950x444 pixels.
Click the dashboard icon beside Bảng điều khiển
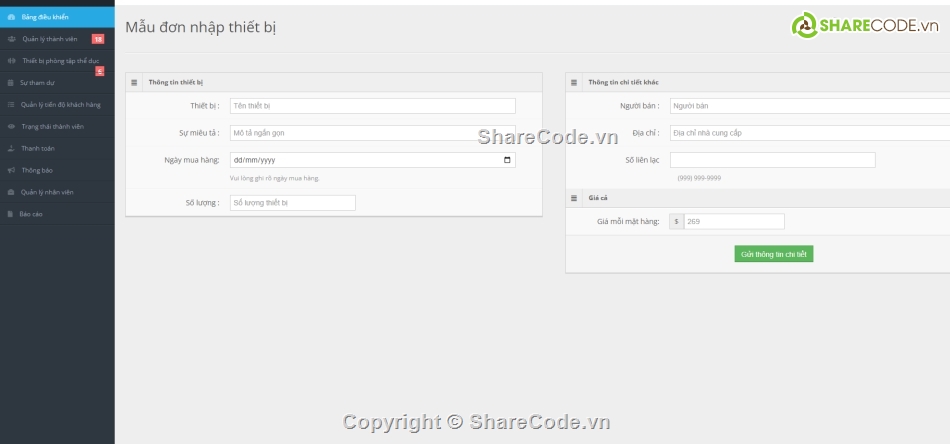tap(10, 17)
